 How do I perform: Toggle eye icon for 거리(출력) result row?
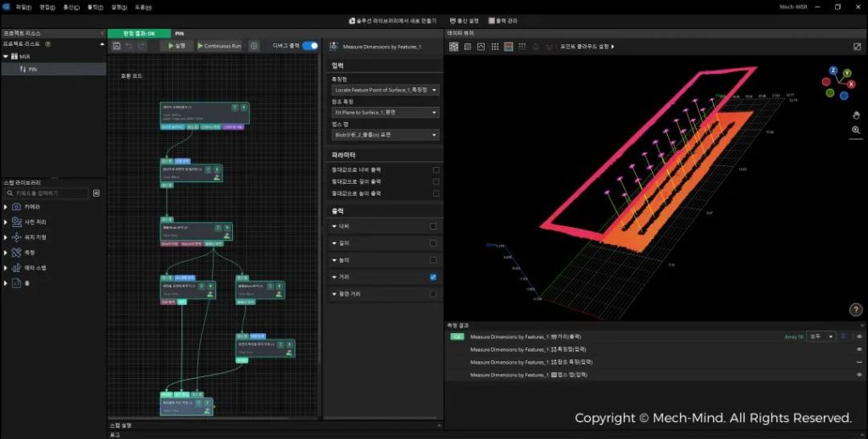(x=859, y=336)
